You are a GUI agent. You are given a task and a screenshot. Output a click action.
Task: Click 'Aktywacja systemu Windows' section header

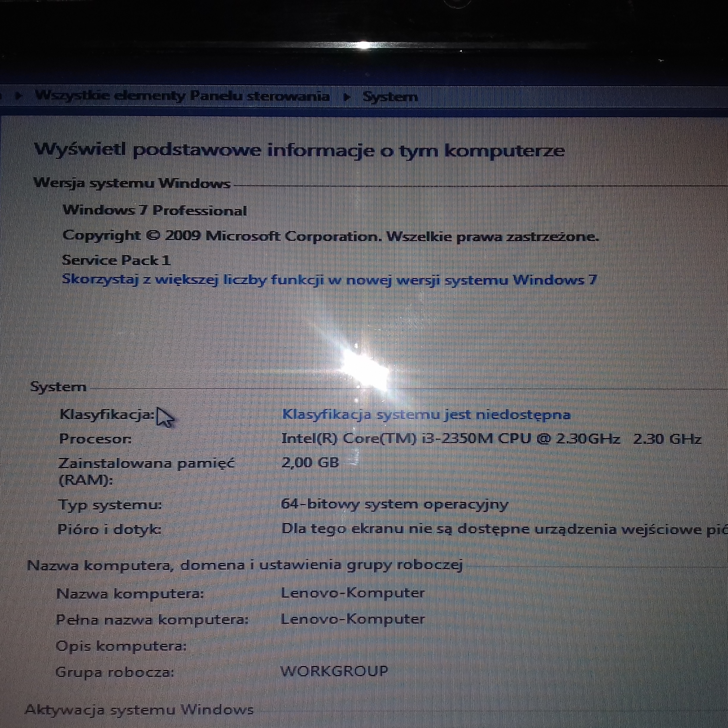(139, 710)
